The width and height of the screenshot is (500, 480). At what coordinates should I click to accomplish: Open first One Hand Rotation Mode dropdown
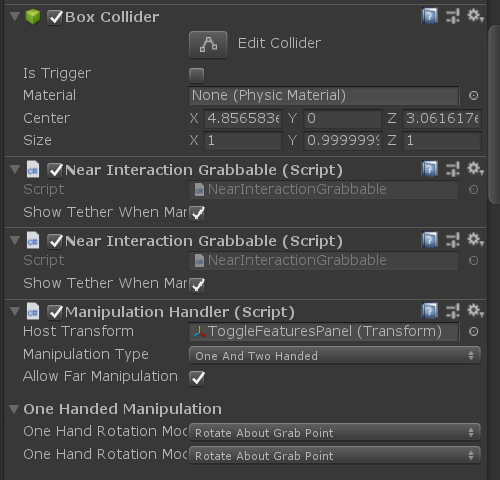pyautogui.click(x=335, y=432)
